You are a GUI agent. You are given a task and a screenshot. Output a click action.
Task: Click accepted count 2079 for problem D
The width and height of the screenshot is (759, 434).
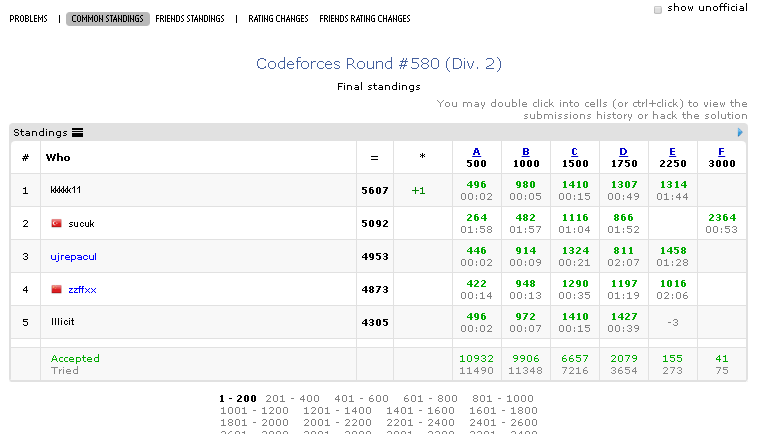623,359
